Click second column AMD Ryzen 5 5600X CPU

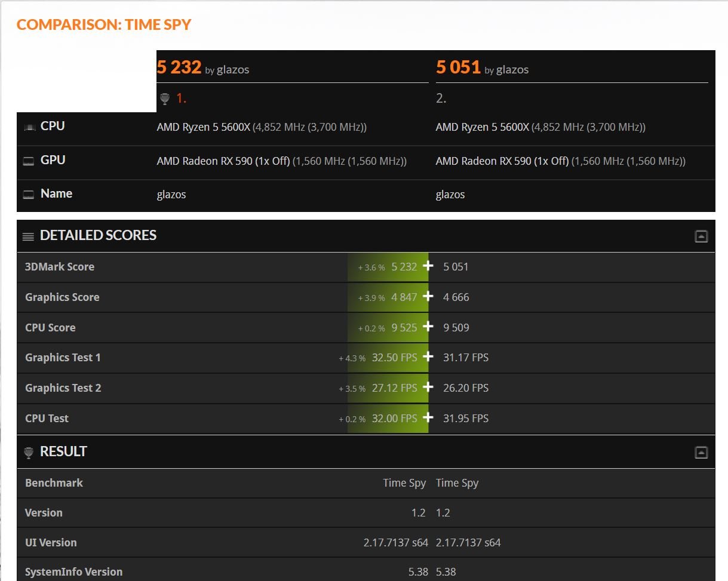tap(483, 127)
